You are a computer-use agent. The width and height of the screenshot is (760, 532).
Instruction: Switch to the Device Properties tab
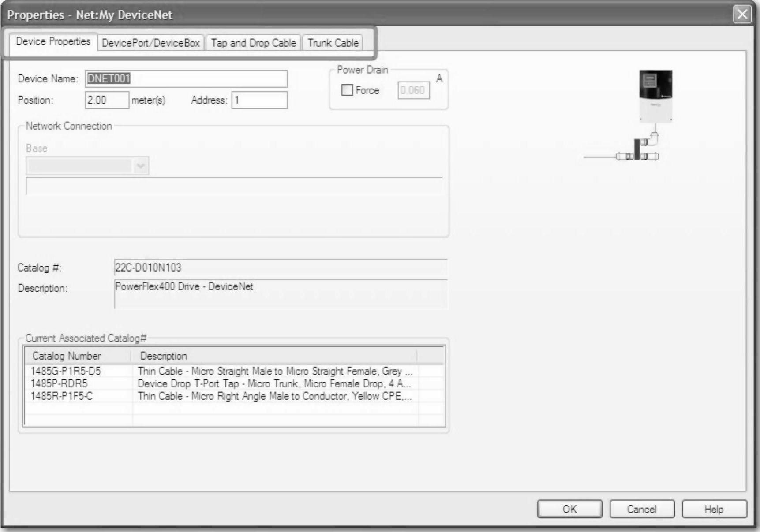(x=53, y=41)
